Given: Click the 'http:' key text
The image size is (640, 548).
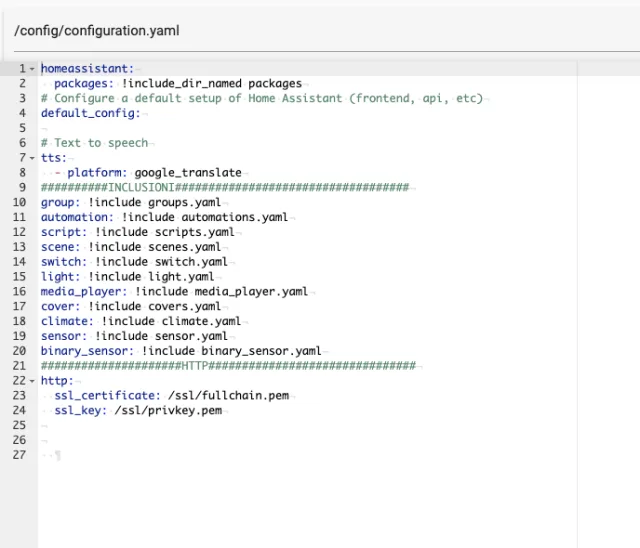Looking at the screenshot, I should coord(57,381).
